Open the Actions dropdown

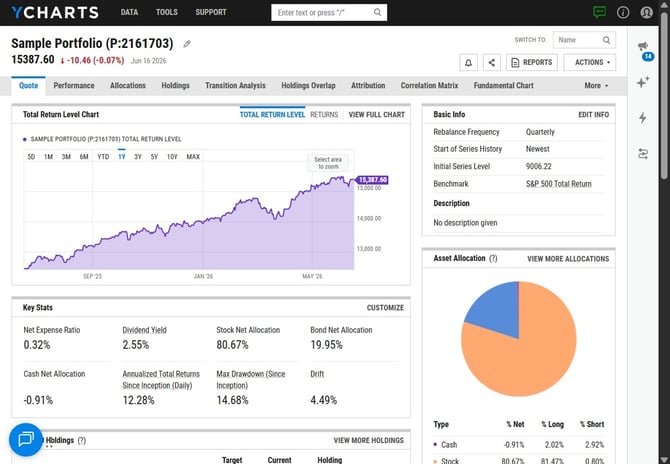point(590,62)
